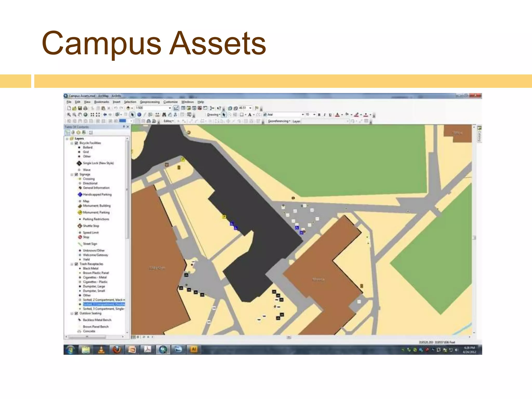Click the Fixed Zoom Out icon

(98, 115)
